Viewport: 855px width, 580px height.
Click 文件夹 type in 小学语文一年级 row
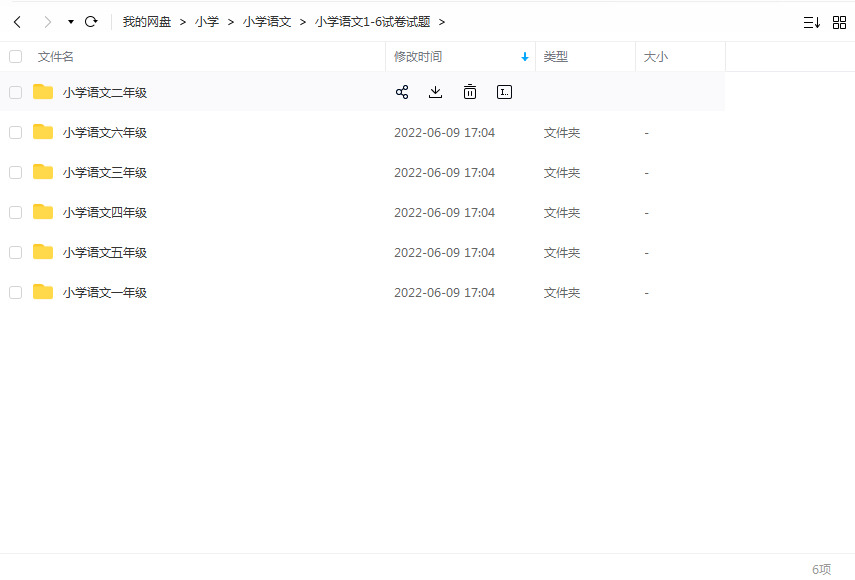tap(562, 293)
